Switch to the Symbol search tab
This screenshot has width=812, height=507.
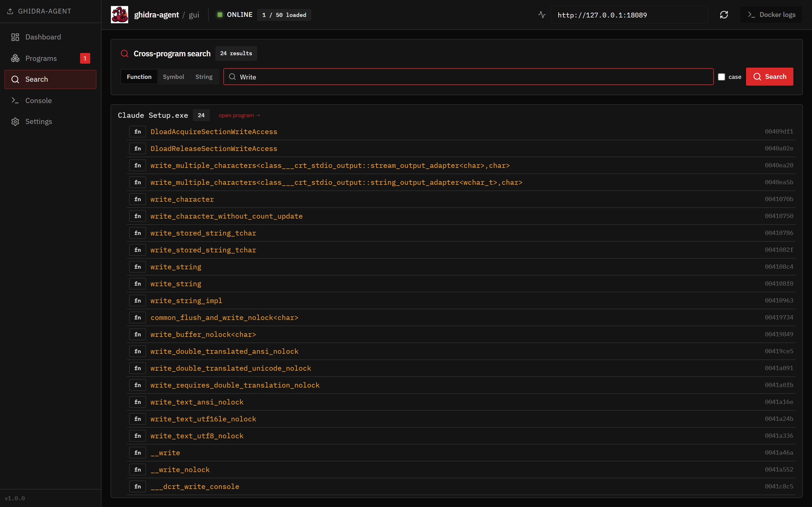173,77
